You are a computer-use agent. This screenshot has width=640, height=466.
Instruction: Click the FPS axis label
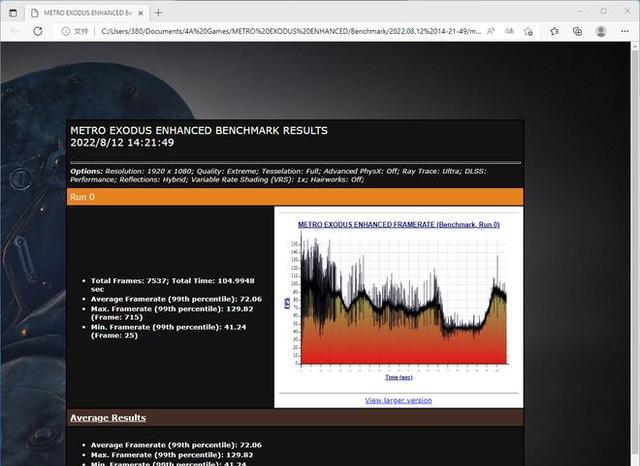tap(287, 303)
